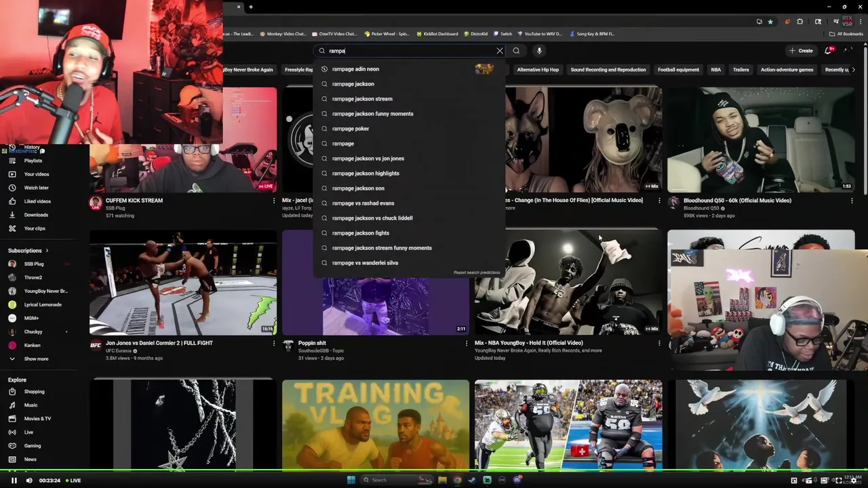The image size is (868, 488).
Task: Play the 'TRAINING VLOG' thumbnail
Action: point(376,424)
